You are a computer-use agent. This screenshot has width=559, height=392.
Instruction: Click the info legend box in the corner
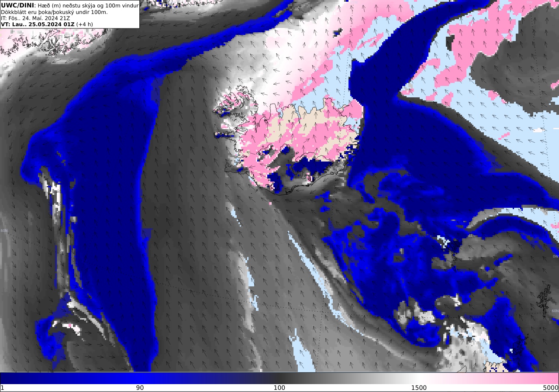(70, 14)
